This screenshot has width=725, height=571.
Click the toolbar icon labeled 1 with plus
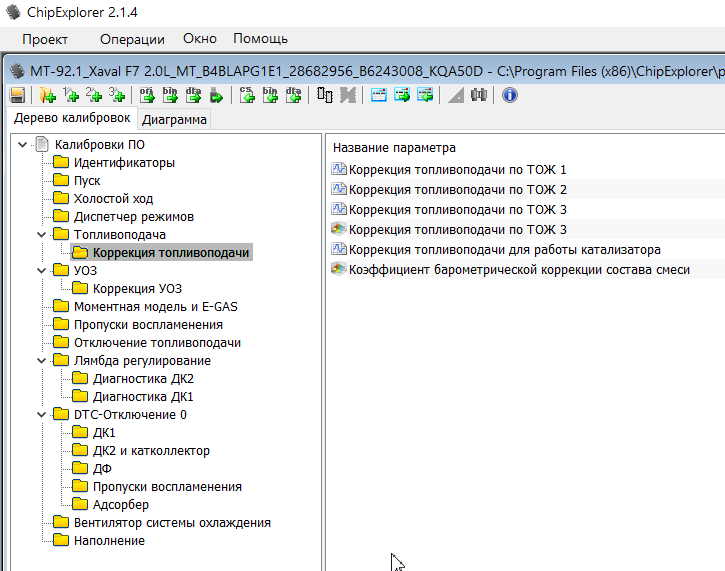[71, 95]
